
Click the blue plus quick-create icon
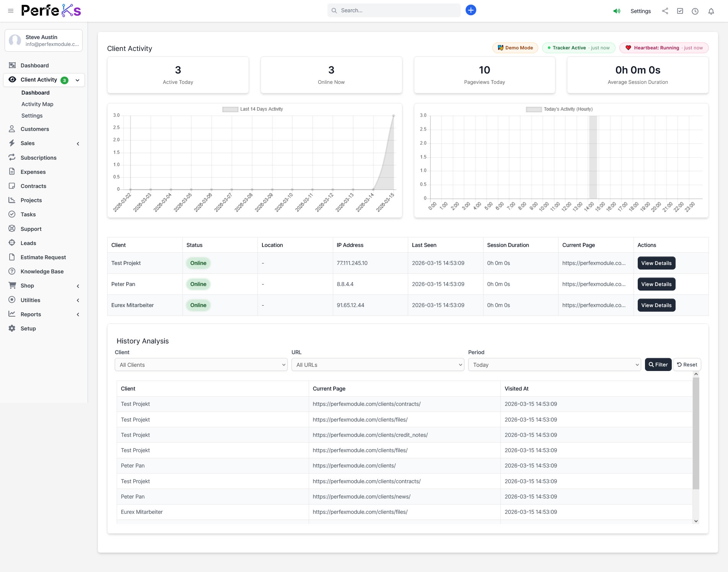471,10
